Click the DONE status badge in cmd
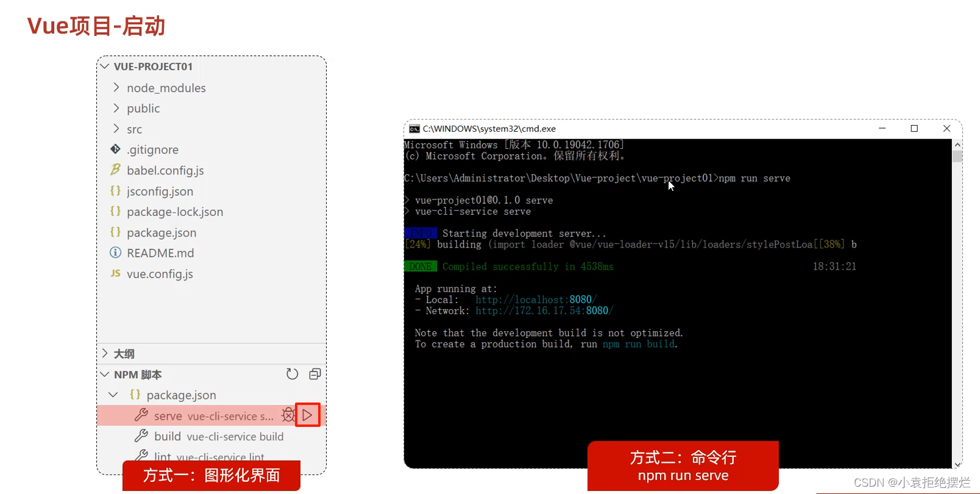980x494 pixels. point(421,267)
